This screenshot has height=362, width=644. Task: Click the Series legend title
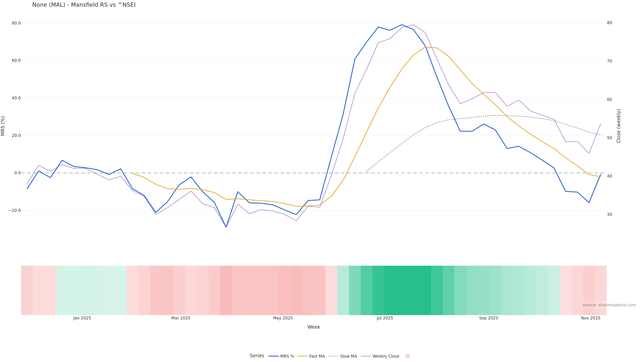coord(257,356)
